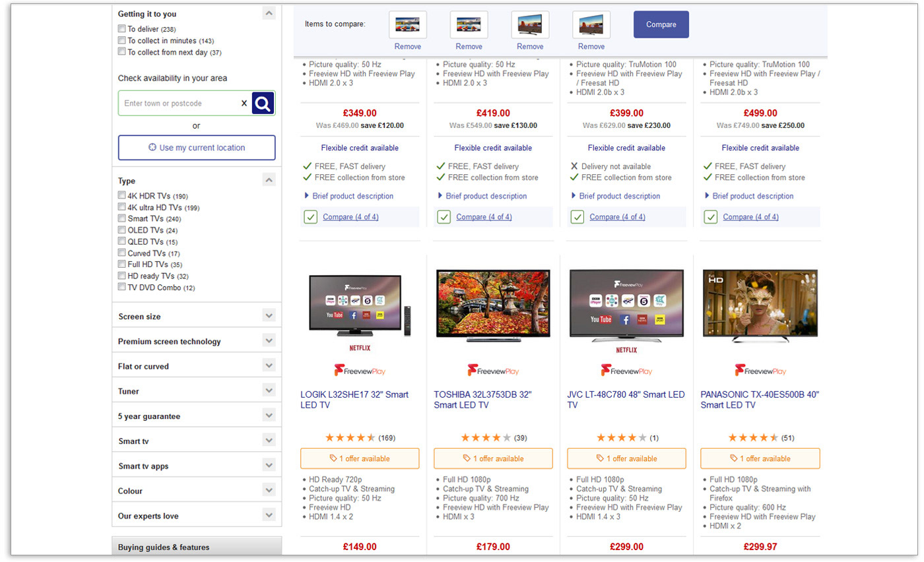Select the Curved TVs filter checkbox

point(121,253)
